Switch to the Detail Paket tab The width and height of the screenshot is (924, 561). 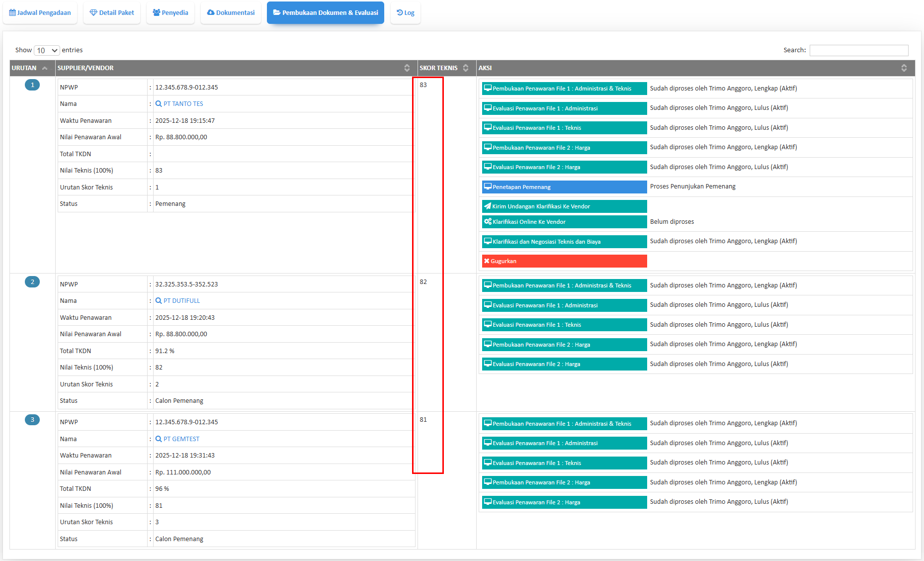coord(112,13)
